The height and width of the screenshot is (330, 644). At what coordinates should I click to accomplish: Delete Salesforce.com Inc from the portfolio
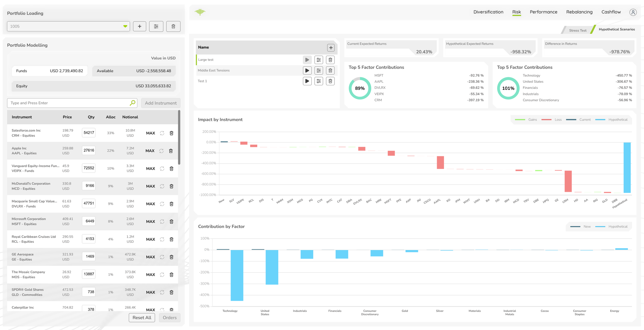[x=171, y=133]
